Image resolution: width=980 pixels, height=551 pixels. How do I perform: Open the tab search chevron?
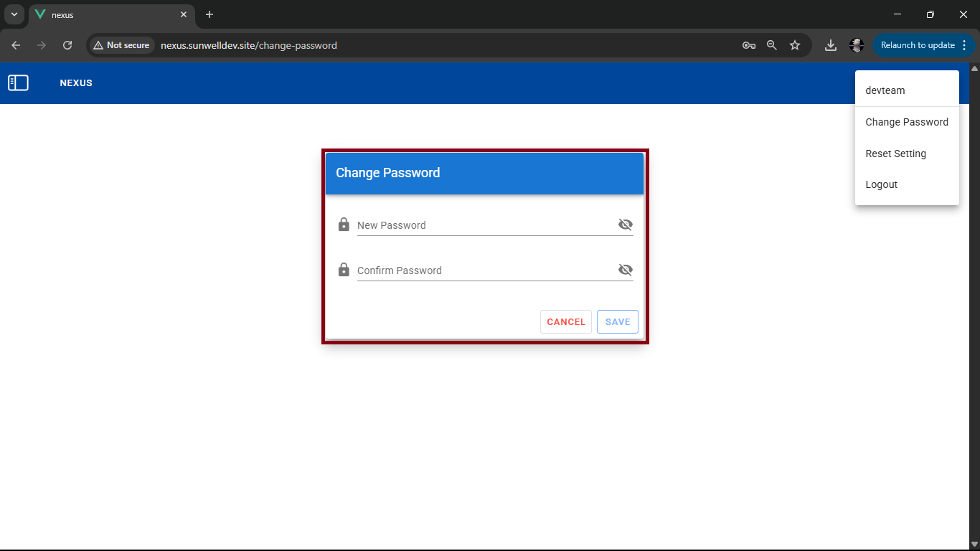[14, 14]
